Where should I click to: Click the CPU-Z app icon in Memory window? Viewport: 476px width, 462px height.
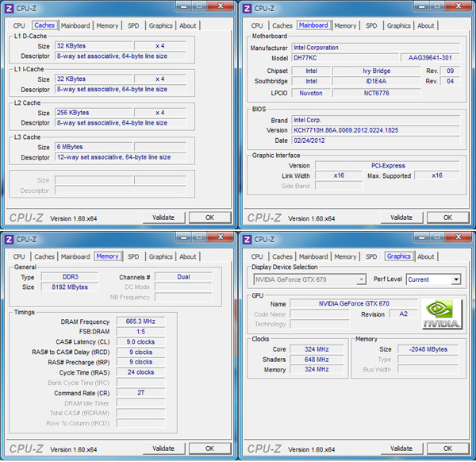point(9,240)
